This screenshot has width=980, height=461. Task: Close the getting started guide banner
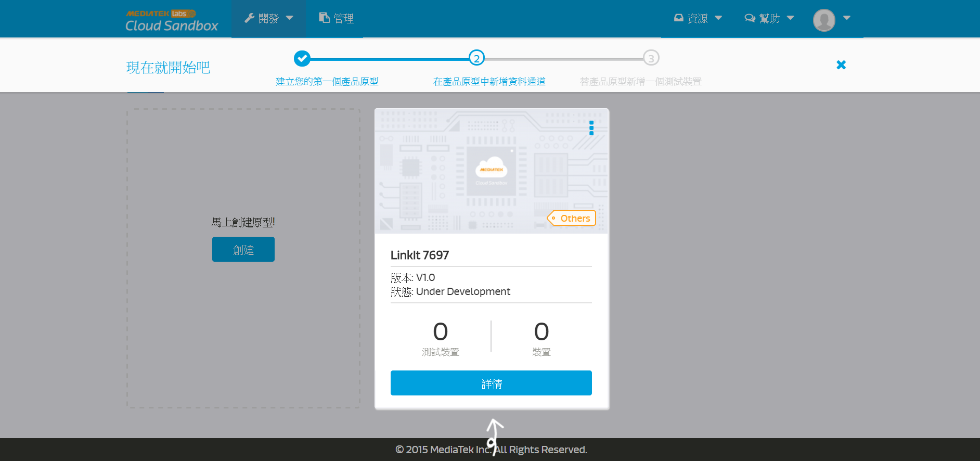click(841, 65)
